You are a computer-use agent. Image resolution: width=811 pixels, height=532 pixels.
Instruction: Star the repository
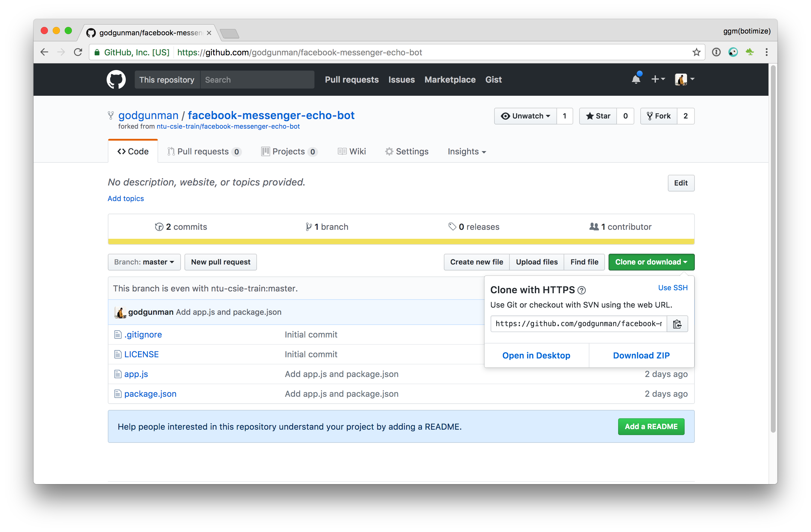coord(598,116)
